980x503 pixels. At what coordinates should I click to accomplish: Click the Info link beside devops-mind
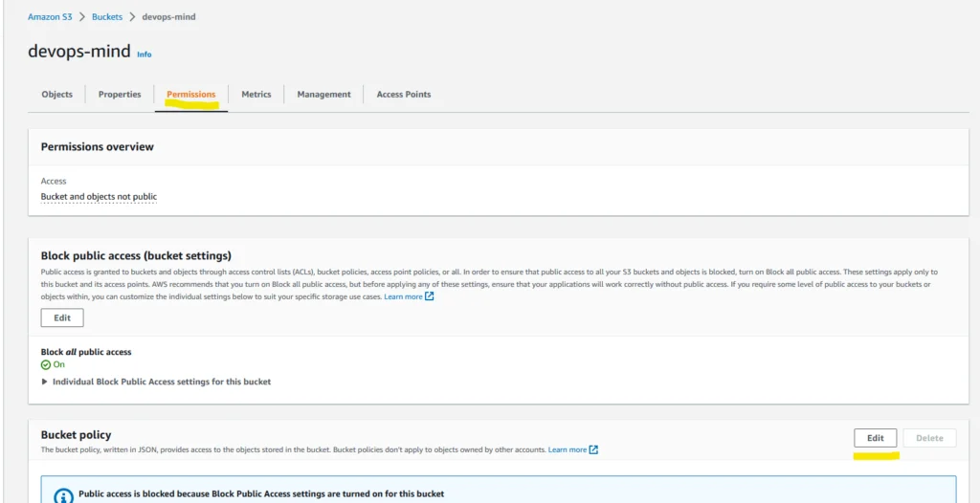coord(144,55)
